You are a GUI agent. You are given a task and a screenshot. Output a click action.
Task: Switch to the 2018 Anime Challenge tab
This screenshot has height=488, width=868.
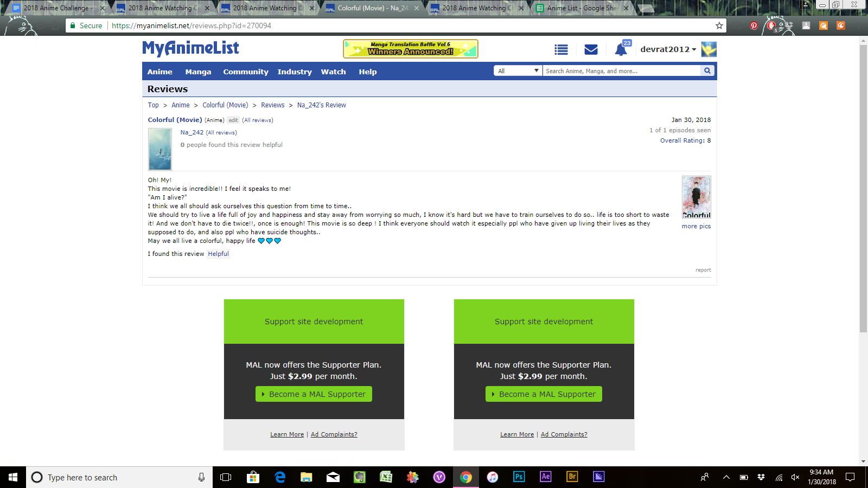coord(56,8)
